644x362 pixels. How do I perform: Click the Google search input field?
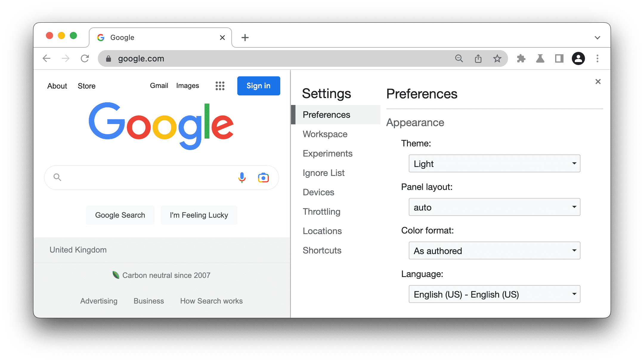point(161,177)
